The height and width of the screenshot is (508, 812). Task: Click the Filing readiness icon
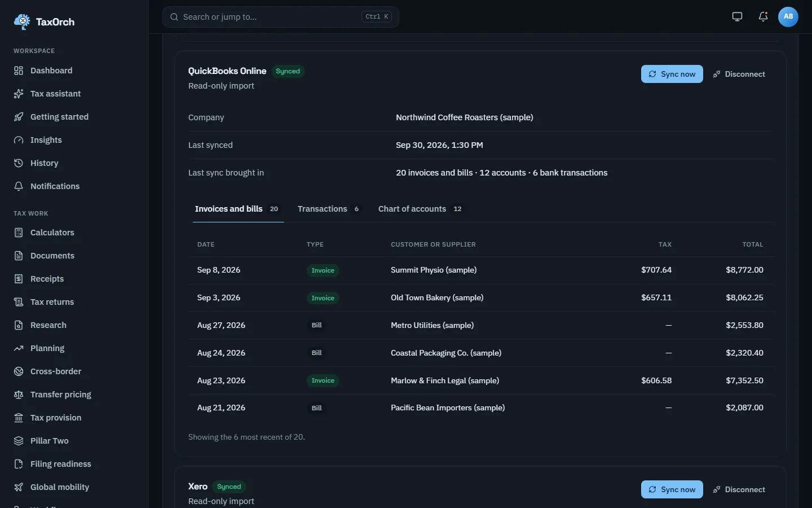tap(19, 464)
